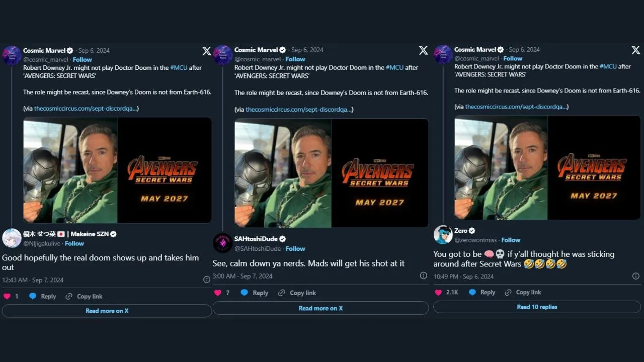This screenshot has height=362, width=644.
Task: Follow @zerowontmiss
Action: pyautogui.click(x=511, y=240)
